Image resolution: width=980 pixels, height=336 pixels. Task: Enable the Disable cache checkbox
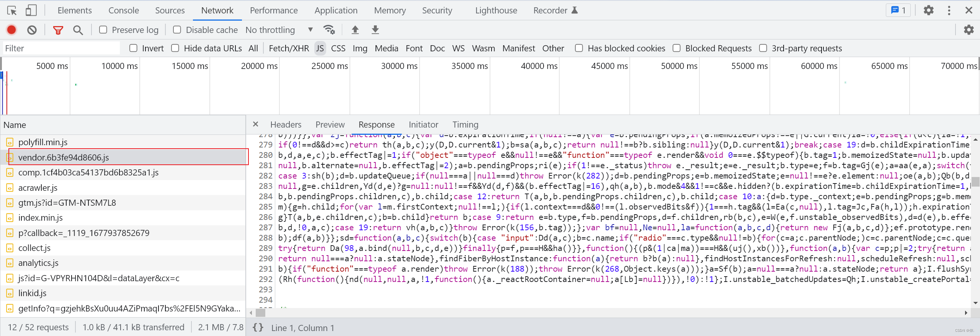[177, 30]
